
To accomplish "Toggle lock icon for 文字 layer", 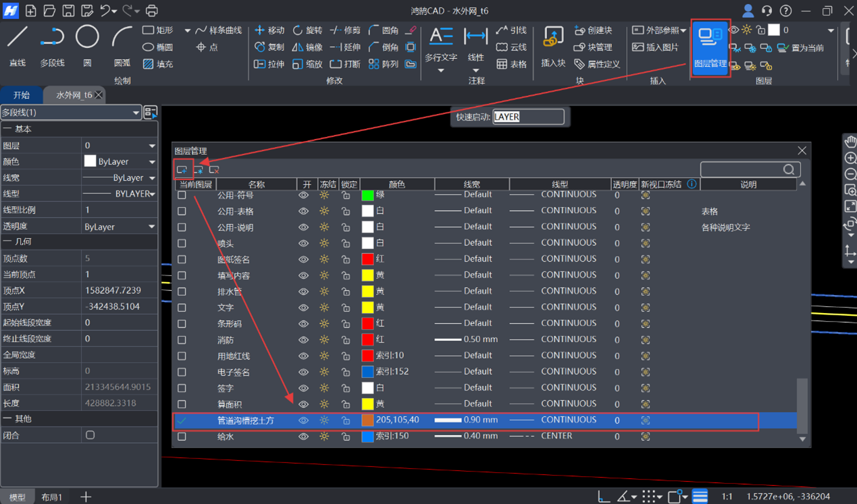I will point(346,308).
